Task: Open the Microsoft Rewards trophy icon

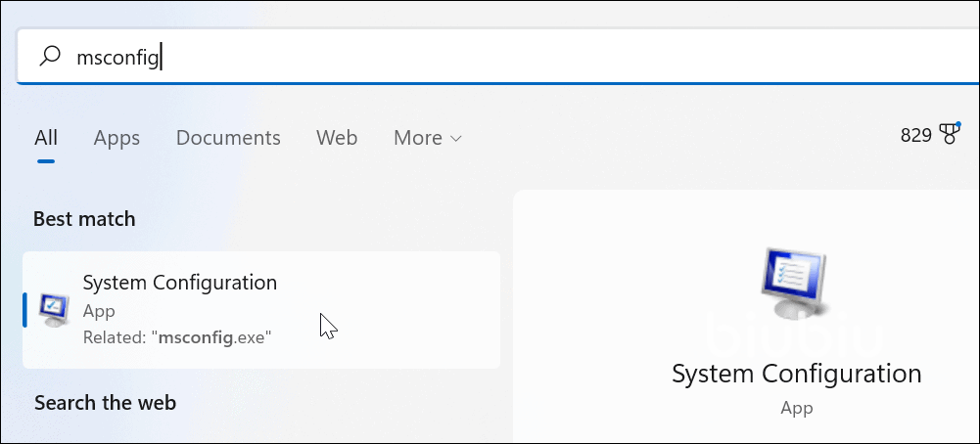Action: coord(949,135)
